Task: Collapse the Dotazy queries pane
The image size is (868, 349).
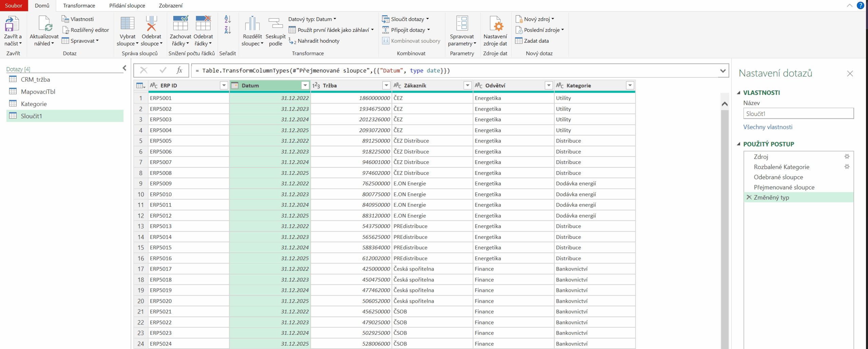Action: (x=124, y=68)
